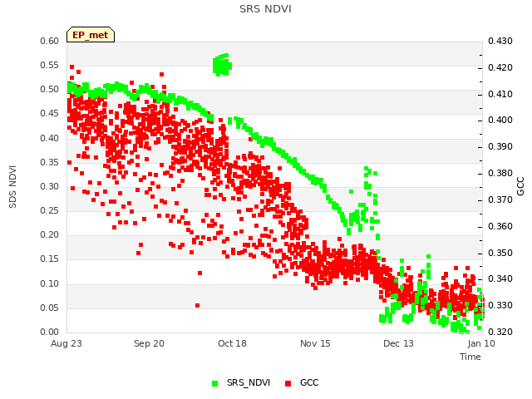The height and width of the screenshot is (399, 532).
Task: Click the Oct 18 date tick label
Action: click(x=232, y=343)
